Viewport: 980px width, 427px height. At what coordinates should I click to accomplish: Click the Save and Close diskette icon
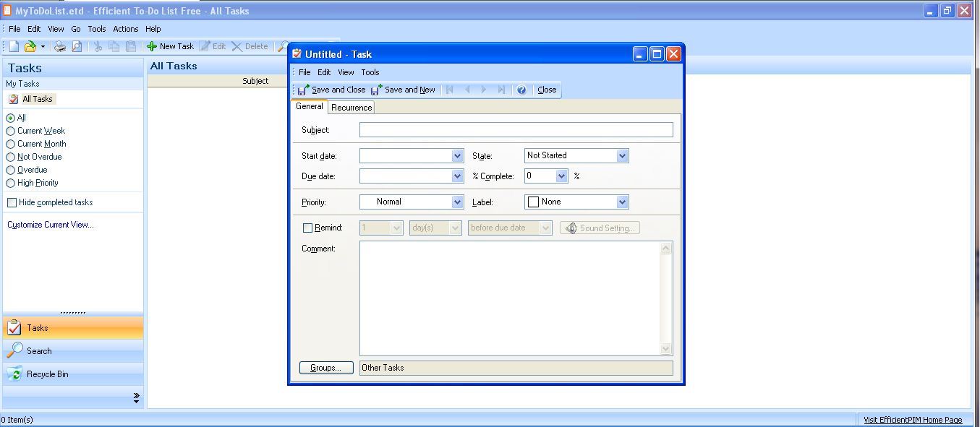[x=302, y=90]
